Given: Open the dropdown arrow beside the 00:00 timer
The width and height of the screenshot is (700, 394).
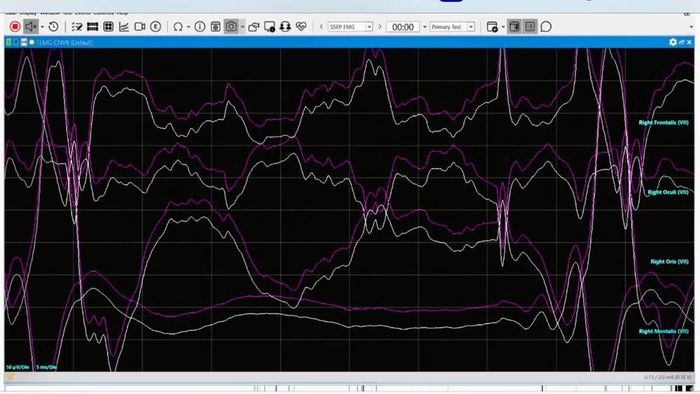Looking at the screenshot, I should pyautogui.click(x=425, y=27).
